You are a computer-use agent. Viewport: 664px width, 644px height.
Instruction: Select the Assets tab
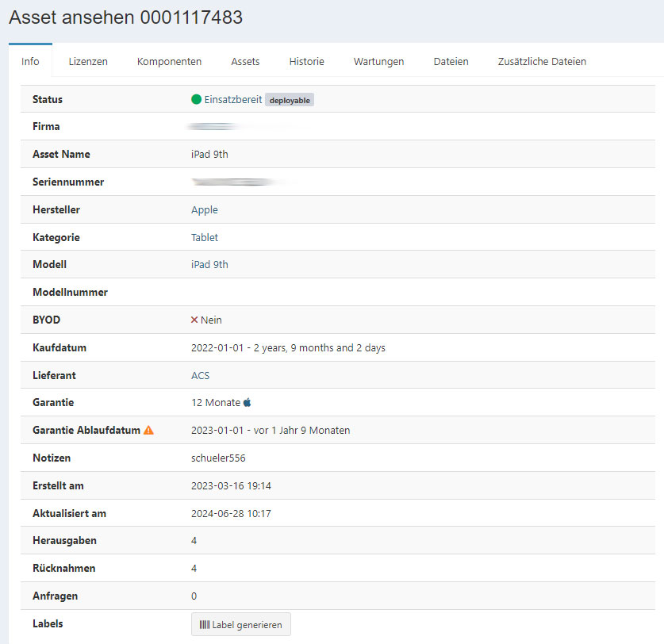245,60
